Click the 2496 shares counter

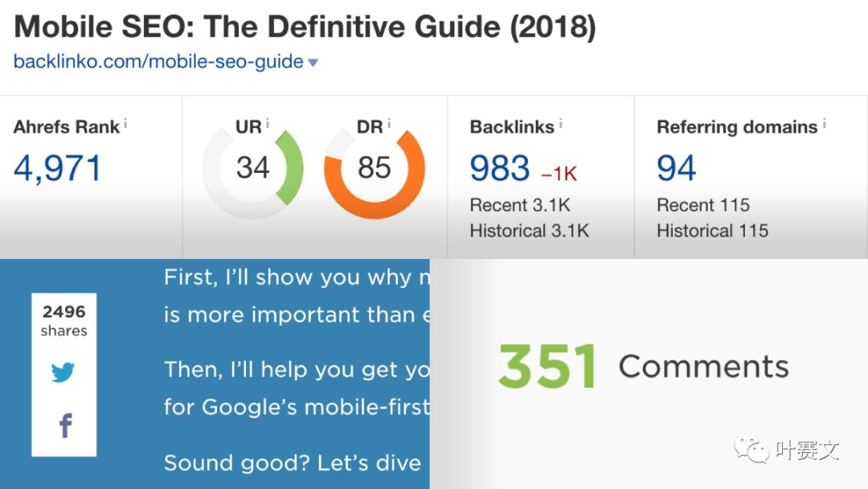[x=63, y=321]
